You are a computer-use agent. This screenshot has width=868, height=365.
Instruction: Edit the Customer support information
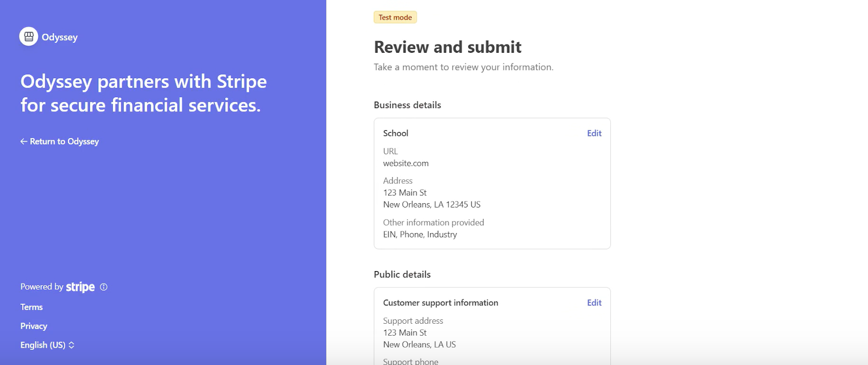[594, 303]
